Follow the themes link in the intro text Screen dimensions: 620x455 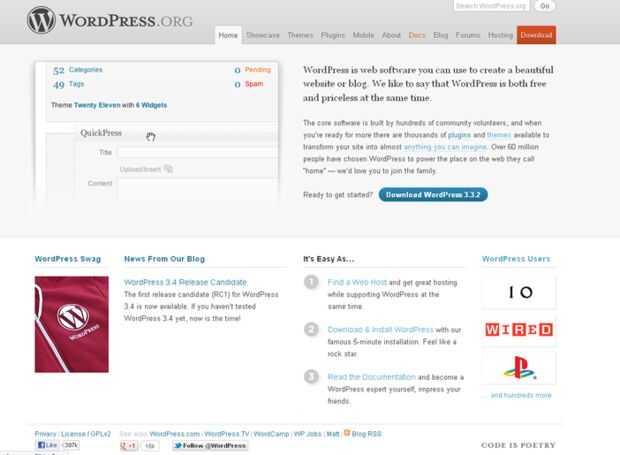point(499,135)
